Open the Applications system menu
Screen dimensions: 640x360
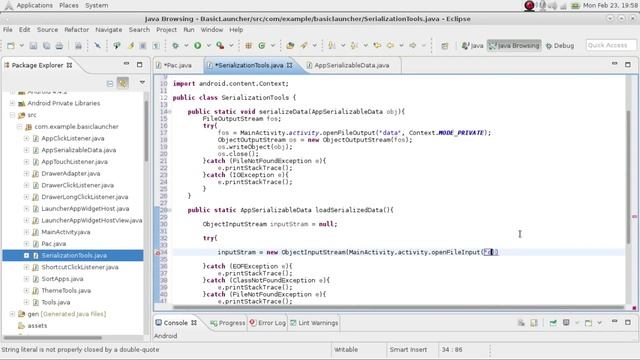(x=34, y=5)
